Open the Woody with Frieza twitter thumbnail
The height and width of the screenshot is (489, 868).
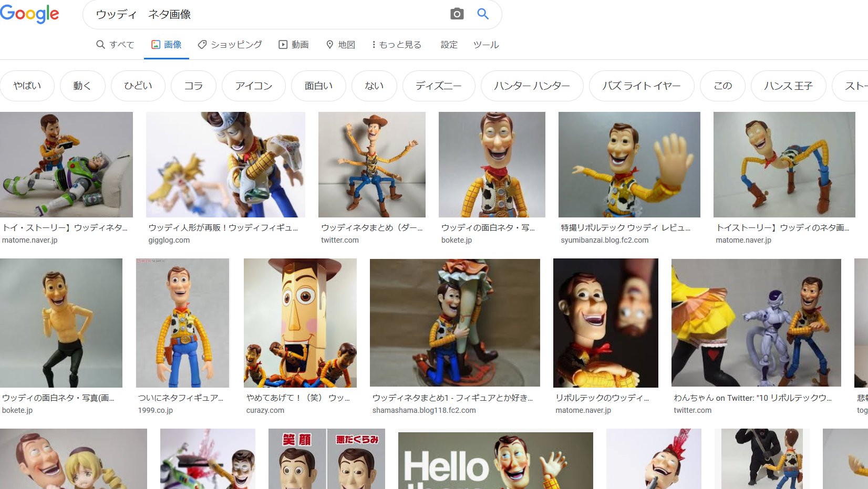[756, 323]
